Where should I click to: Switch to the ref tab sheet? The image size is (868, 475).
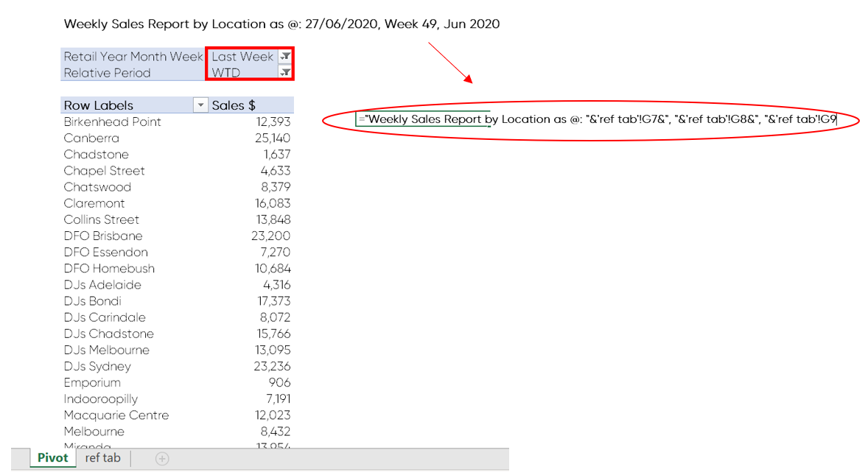(x=102, y=458)
